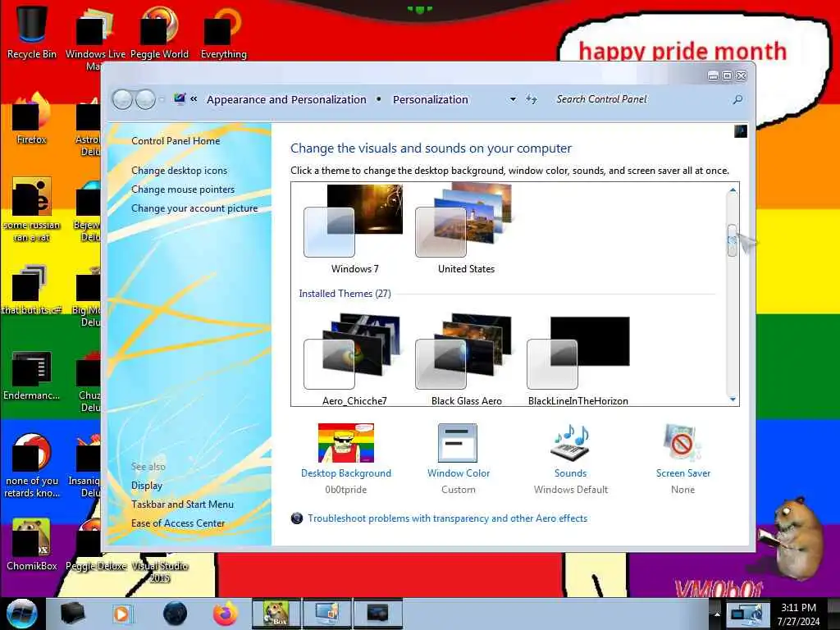Launch Firefox from the taskbar
This screenshot has width=840, height=630.
coord(226,614)
